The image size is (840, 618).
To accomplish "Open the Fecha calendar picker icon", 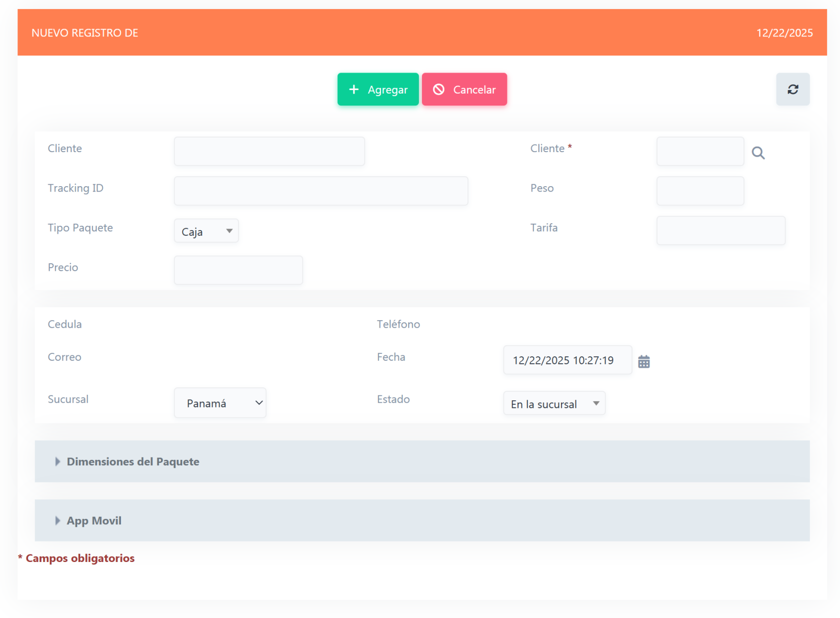I will pos(643,361).
